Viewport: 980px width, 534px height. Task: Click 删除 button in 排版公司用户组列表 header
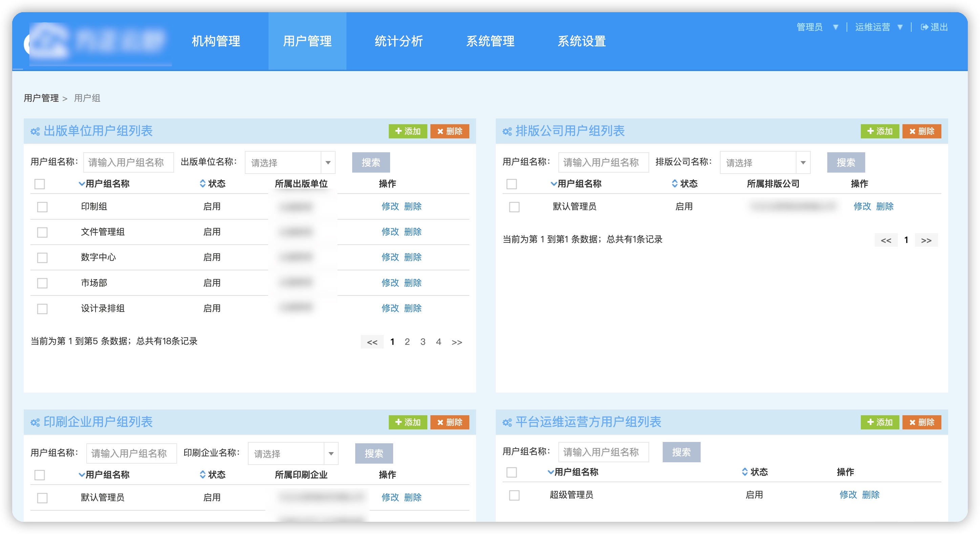922,131
